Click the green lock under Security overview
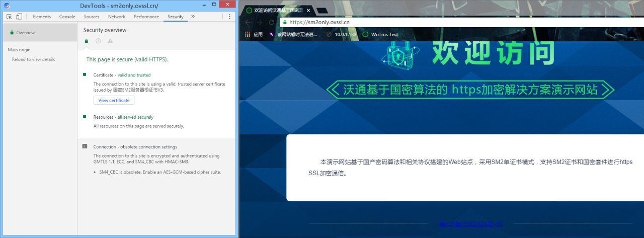 pyautogui.click(x=87, y=41)
